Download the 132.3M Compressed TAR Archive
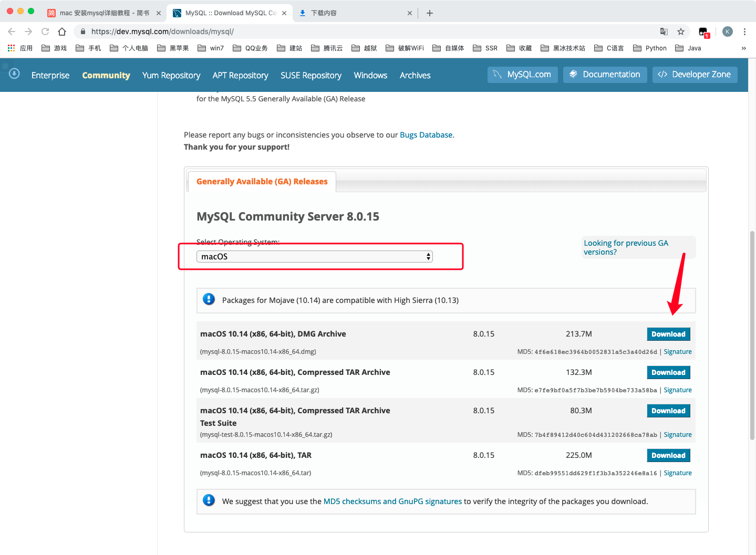Screen dimensions: 756x555 [668, 372]
